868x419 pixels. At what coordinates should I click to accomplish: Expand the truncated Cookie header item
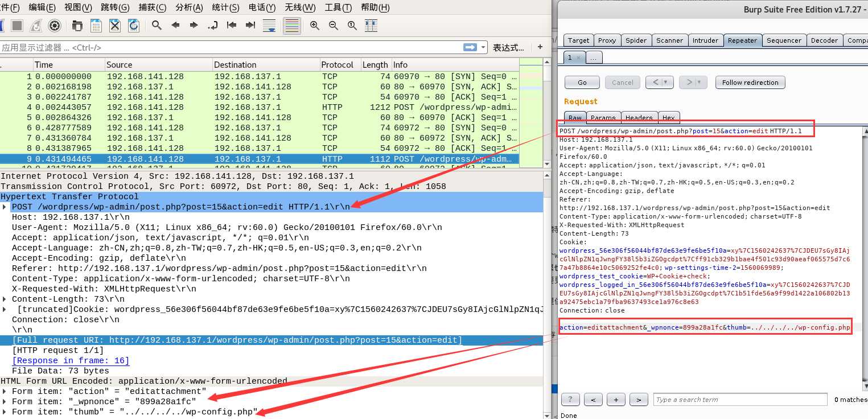(x=5, y=309)
